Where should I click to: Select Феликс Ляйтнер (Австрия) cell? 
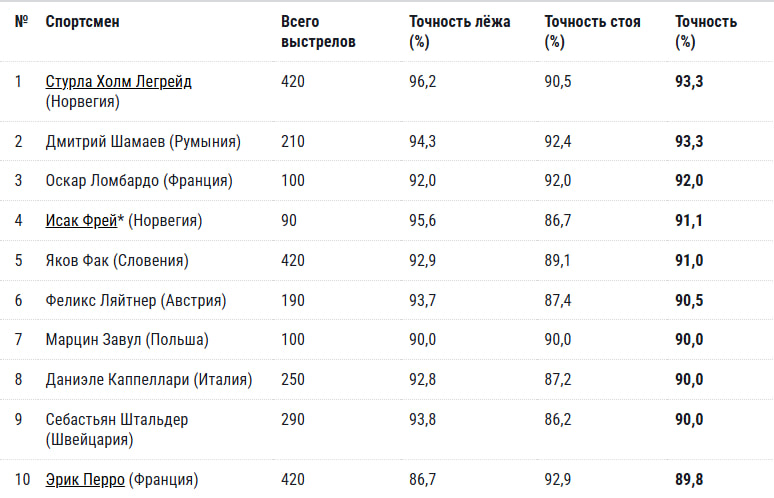pyautogui.click(x=136, y=300)
